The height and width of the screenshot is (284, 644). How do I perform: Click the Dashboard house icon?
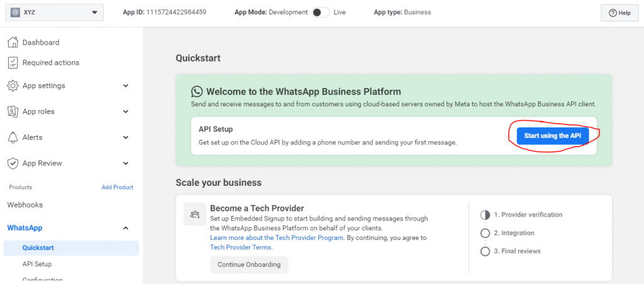point(13,42)
